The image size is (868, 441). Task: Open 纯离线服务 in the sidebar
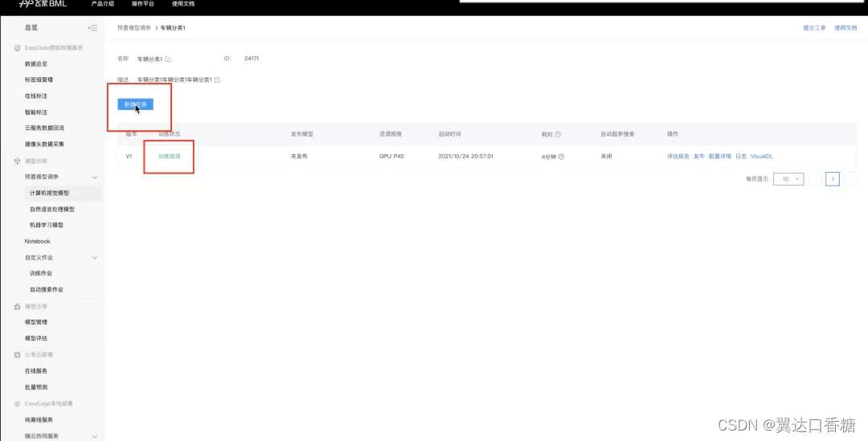click(39, 420)
